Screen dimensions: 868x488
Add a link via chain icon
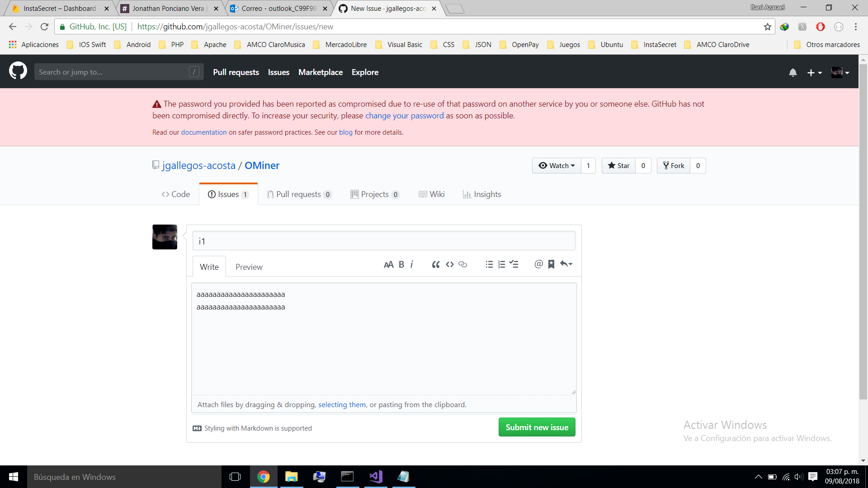point(462,265)
